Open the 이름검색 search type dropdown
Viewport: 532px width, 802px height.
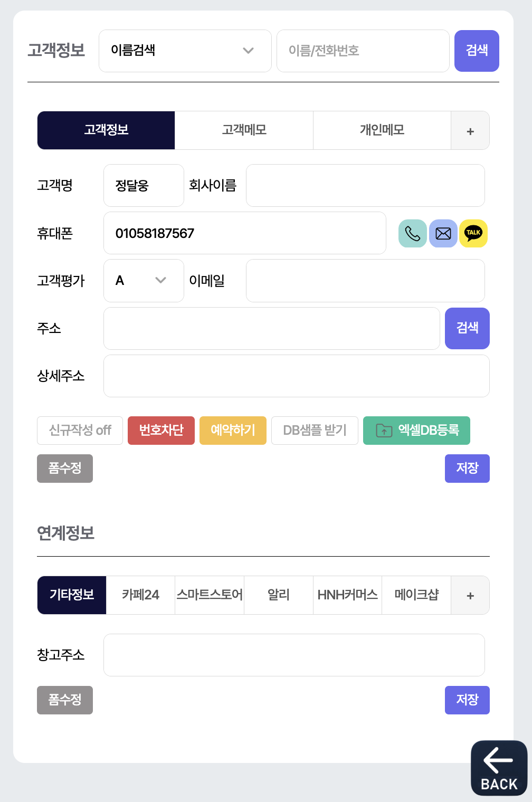tap(185, 51)
